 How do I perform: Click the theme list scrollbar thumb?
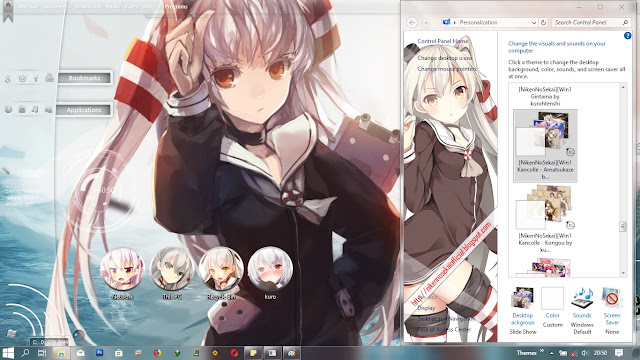tap(623, 227)
